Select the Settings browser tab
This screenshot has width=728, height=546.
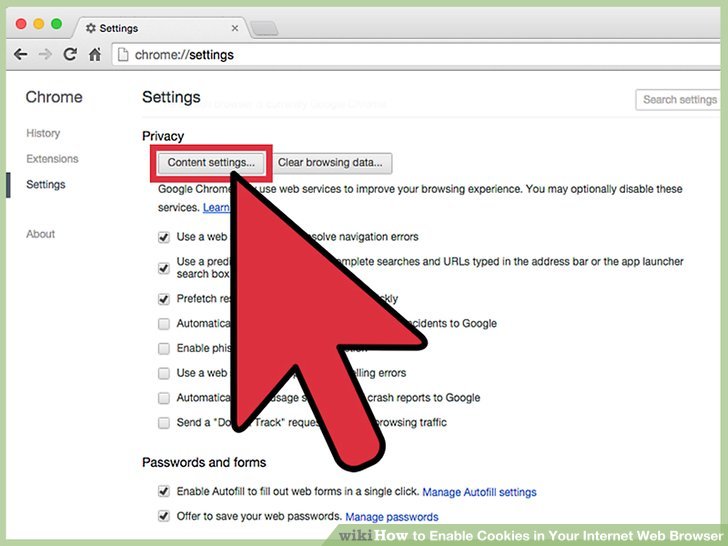[160, 28]
